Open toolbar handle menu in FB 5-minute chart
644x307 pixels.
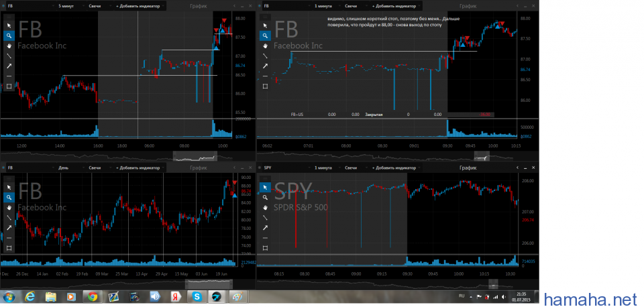(9, 17)
